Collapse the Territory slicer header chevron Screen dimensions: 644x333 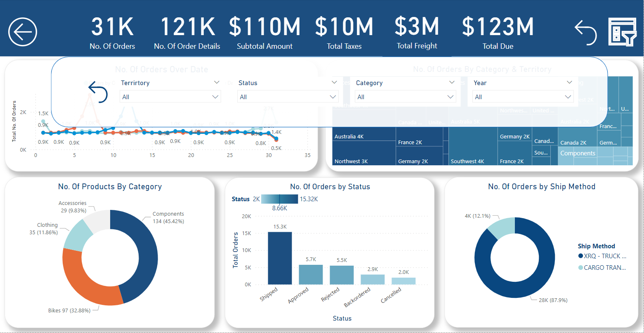click(x=217, y=82)
